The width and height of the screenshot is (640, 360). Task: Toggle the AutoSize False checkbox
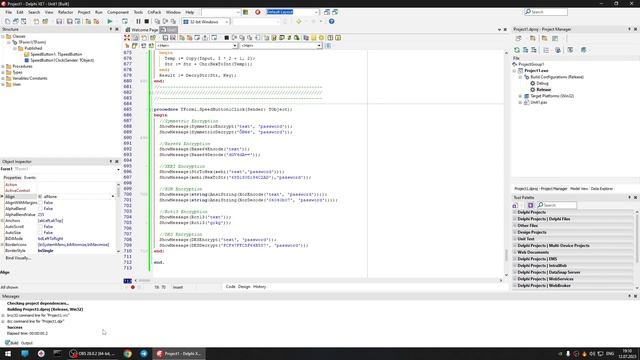pyautogui.click(x=40, y=233)
